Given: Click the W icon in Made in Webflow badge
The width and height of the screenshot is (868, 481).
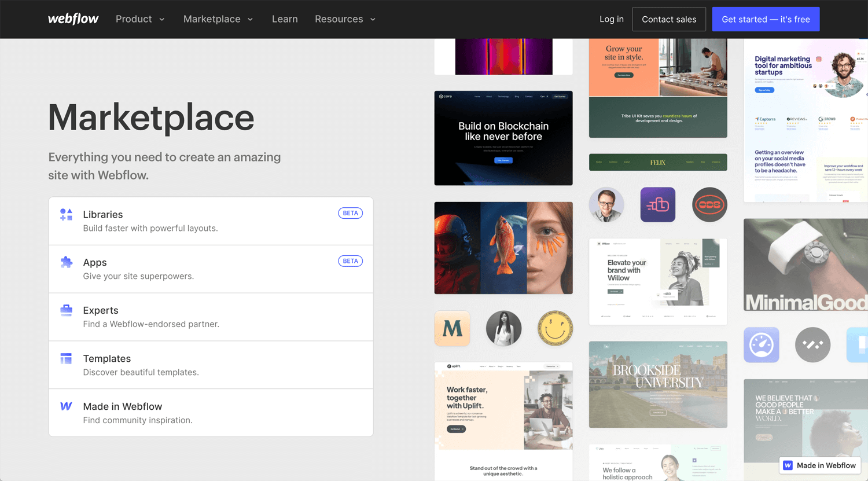Looking at the screenshot, I should pyautogui.click(x=788, y=465).
